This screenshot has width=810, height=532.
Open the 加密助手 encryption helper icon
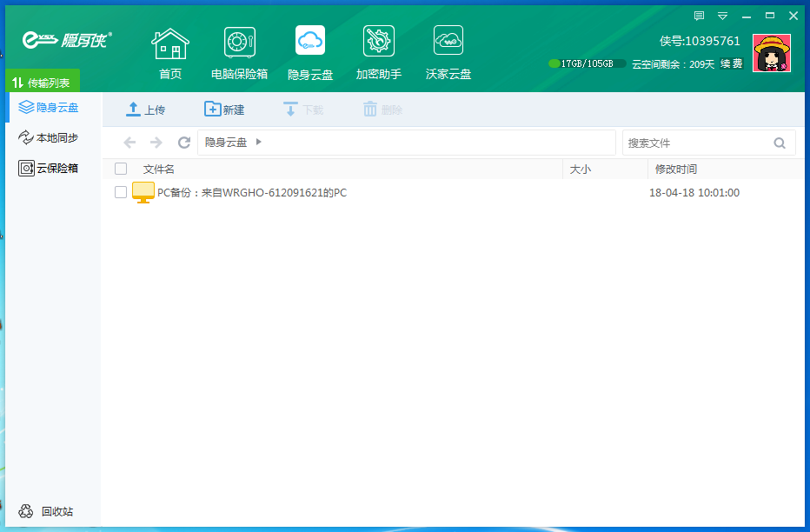379,54
